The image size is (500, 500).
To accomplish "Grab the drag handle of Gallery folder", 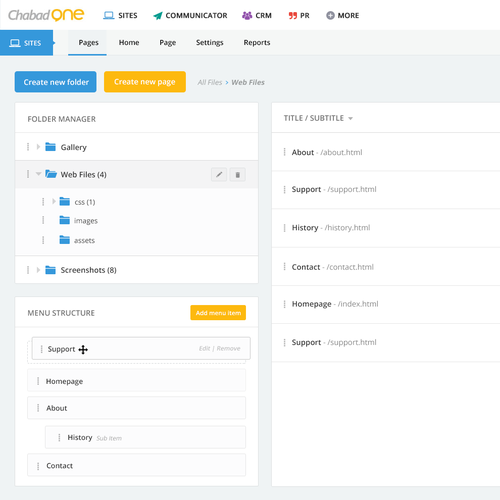I will (28, 147).
